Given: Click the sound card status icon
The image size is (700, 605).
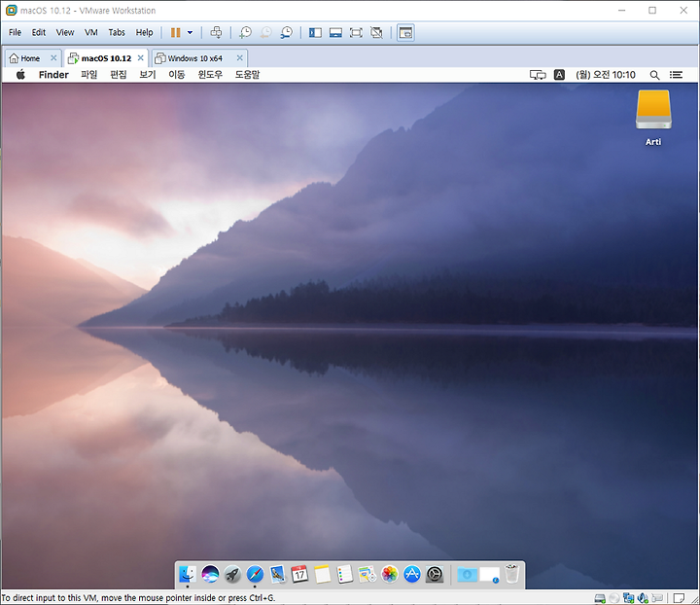Looking at the screenshot, I should pyautogui.click(x=643, y=598).
